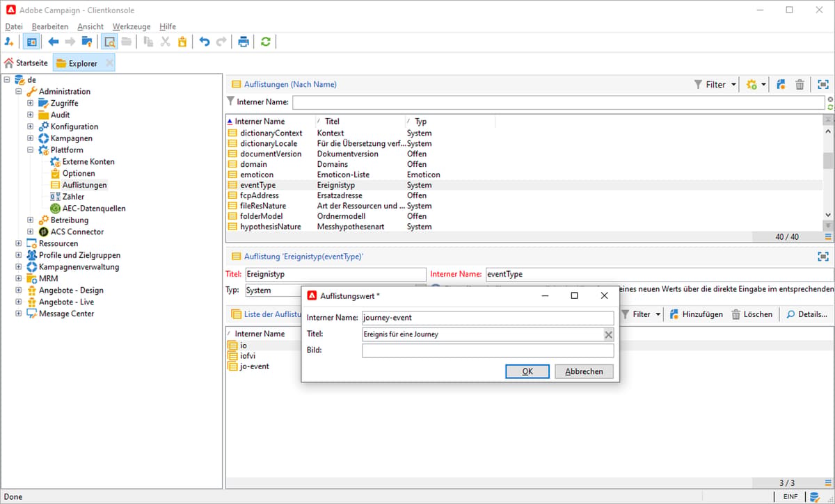This screenshot has height=504, width=835.
Task: Open the Bearbeiten menu
Action: coord(50,26)
